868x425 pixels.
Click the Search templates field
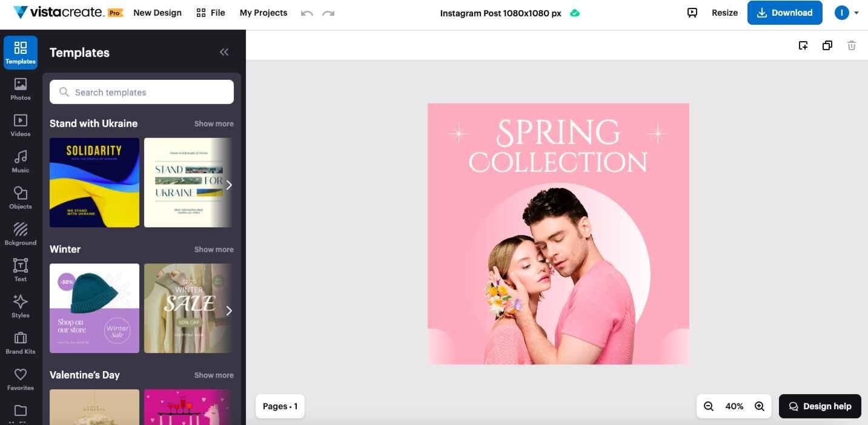click(142, 92)
